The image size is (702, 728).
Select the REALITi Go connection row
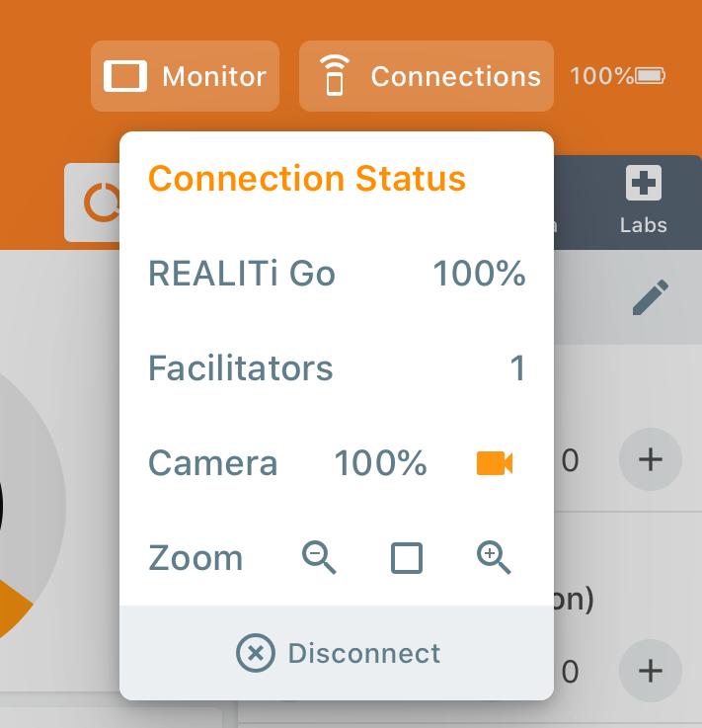pos(336,274)
